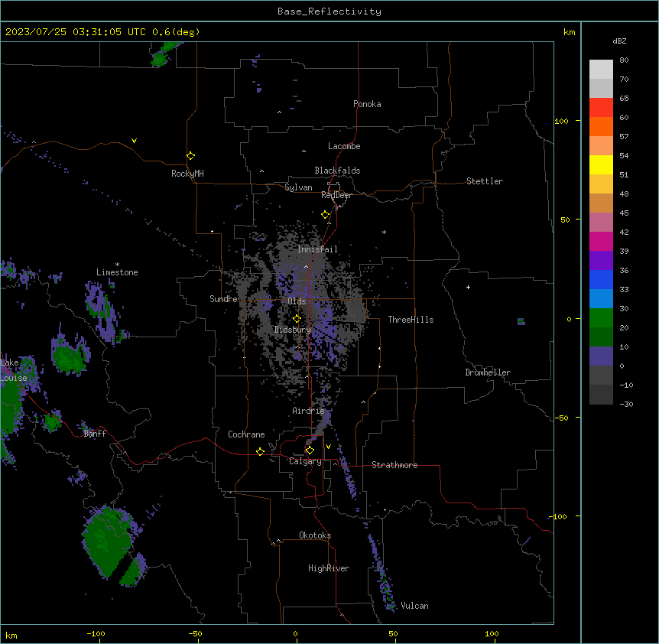Screen dimensions: 659x644
Task: Select the yellow marker near RockyMH
Action: coord(191,156)
